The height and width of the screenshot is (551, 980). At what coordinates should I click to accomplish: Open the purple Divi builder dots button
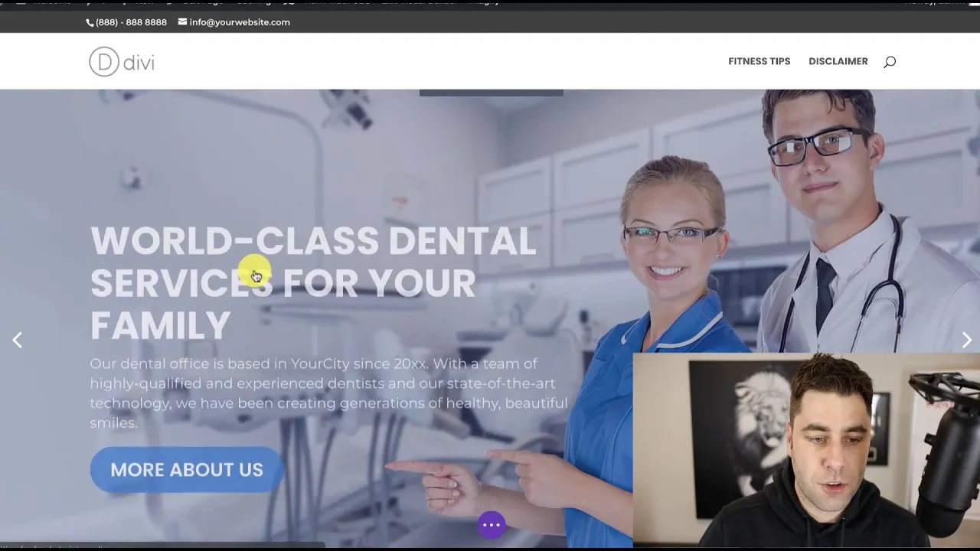[492, 525]
